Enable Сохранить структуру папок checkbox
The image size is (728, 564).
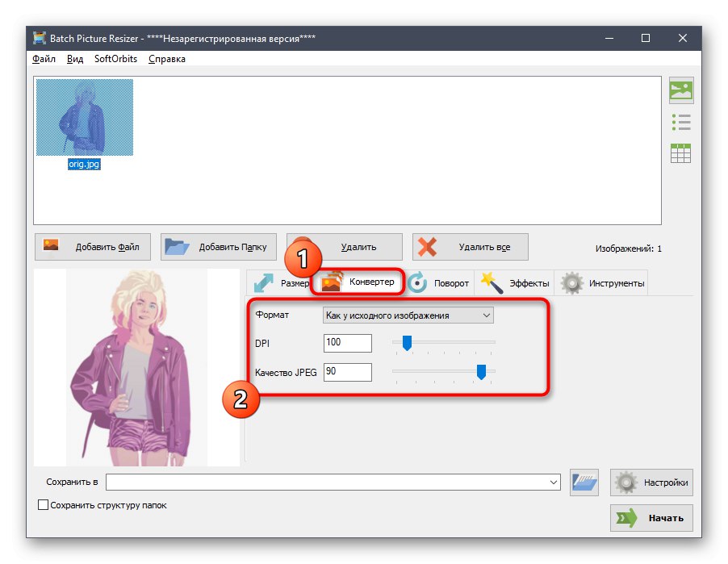pos(43,505)
